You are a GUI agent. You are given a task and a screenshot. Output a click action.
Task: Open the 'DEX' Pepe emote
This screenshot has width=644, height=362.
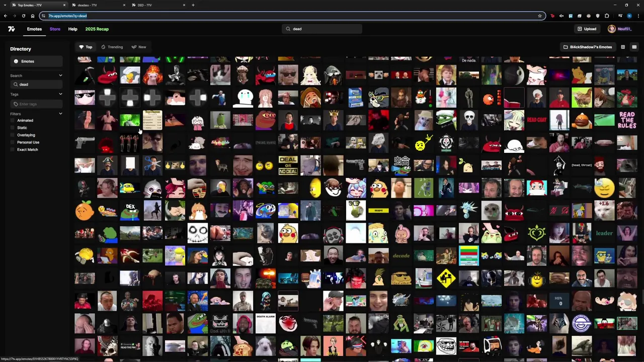[130, 211]
